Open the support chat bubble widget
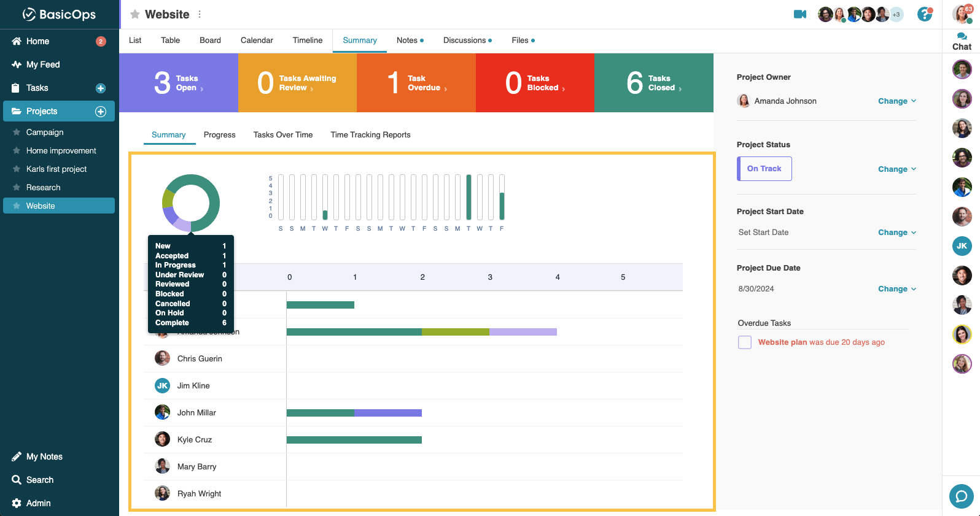Image resolution: width=980 pixels, height=516 pixels. point(961,496)
